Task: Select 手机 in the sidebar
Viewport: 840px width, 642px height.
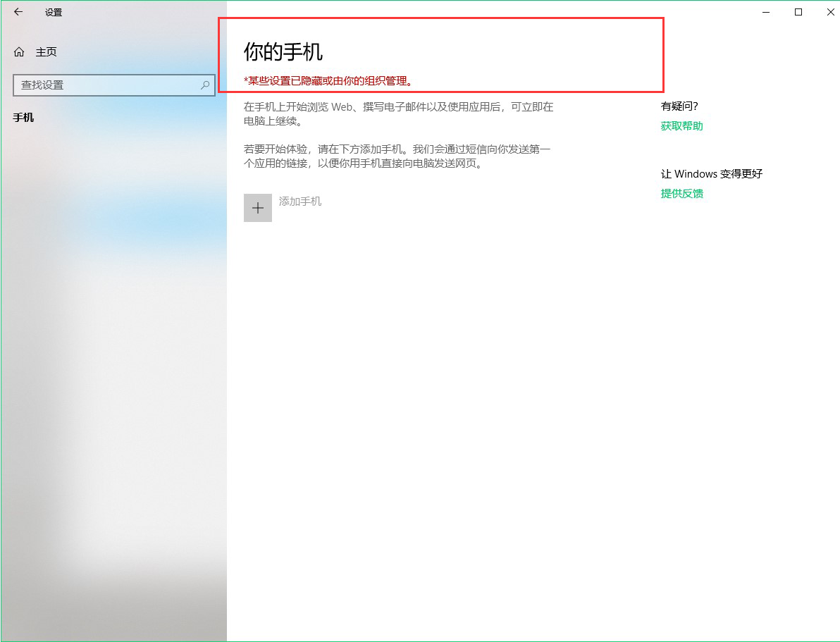Action: 23,118
